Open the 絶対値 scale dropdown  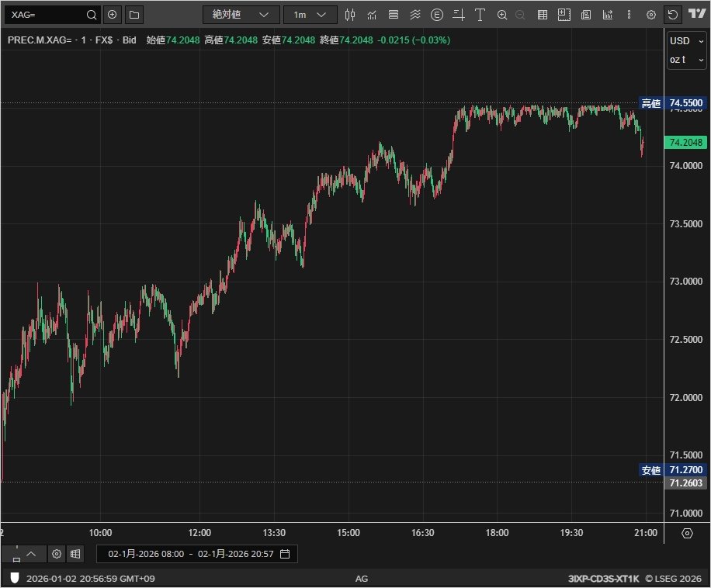click(x=241, y=15)
